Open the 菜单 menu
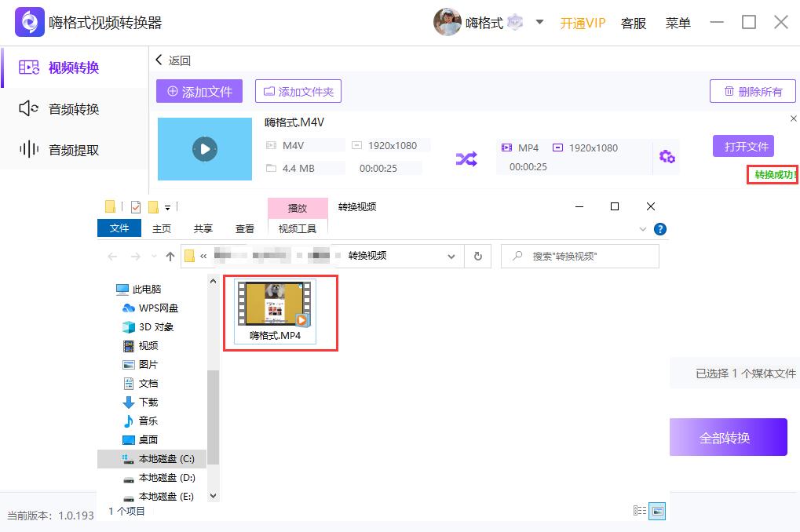The height and width of the screenshot is (532, 800). (678, 23)
